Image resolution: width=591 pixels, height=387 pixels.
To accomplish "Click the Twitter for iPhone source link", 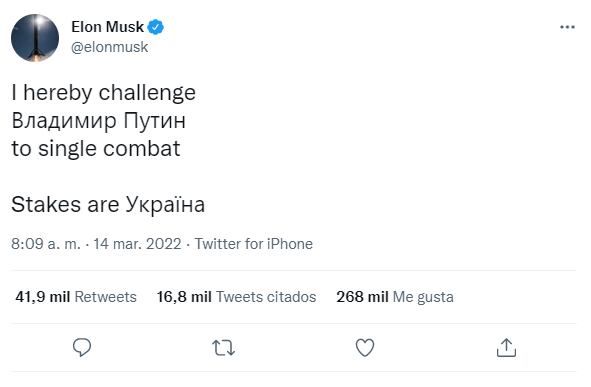I will point(254,244).
